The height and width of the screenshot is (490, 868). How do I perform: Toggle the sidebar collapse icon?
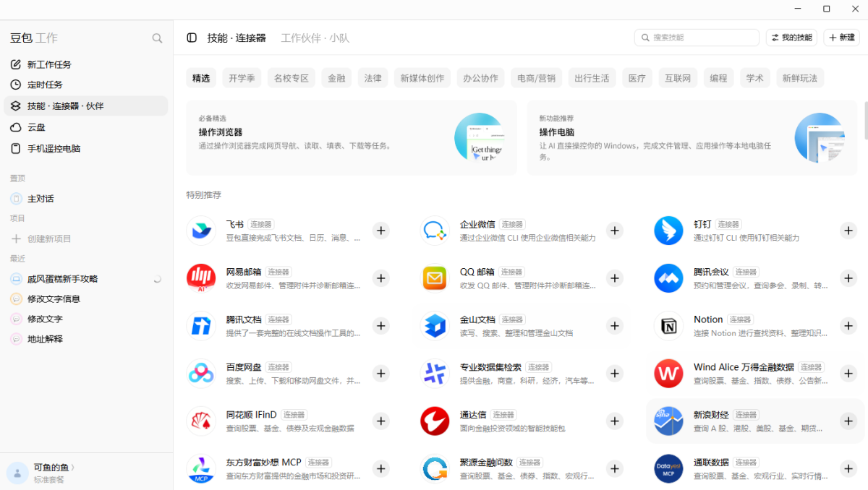[192, 38]
